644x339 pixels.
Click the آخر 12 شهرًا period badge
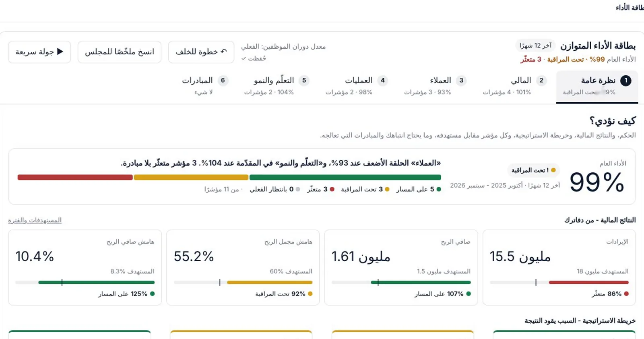(535, 46)
